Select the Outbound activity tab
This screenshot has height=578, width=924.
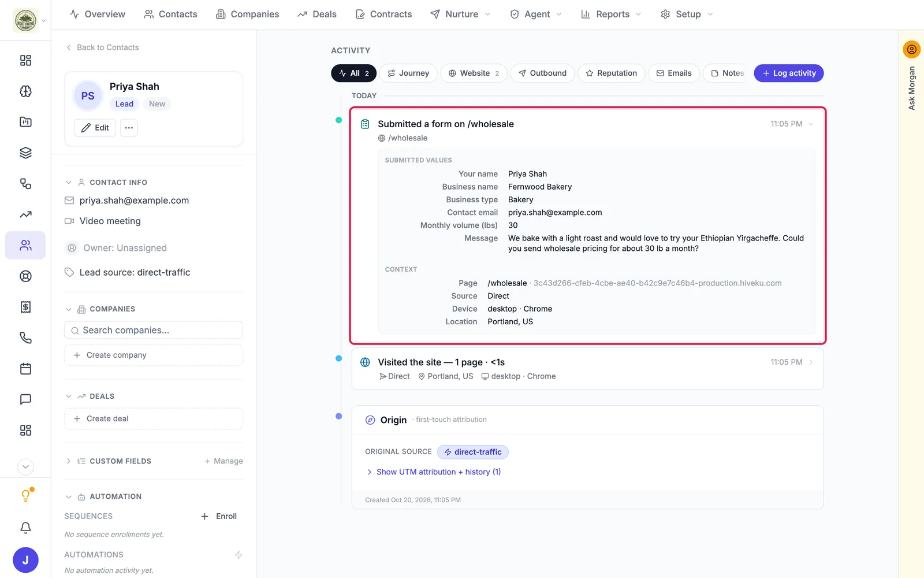coord(542,73)
